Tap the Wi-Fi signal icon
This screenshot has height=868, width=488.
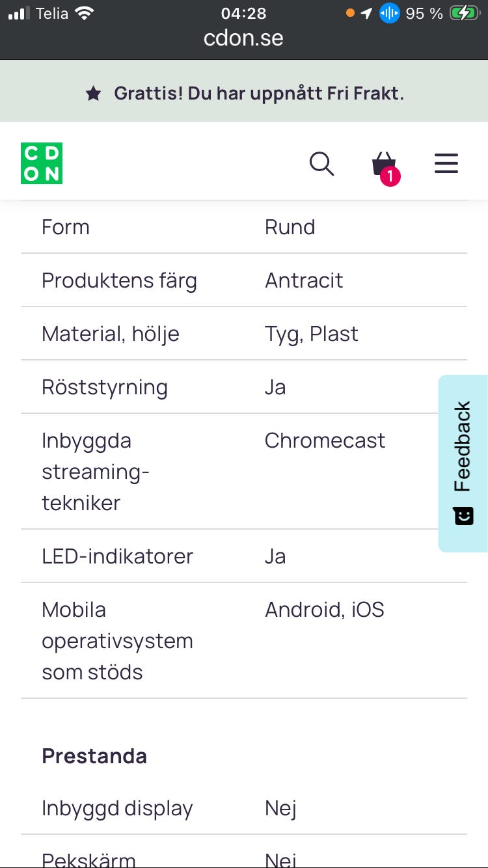click(84, 13)
